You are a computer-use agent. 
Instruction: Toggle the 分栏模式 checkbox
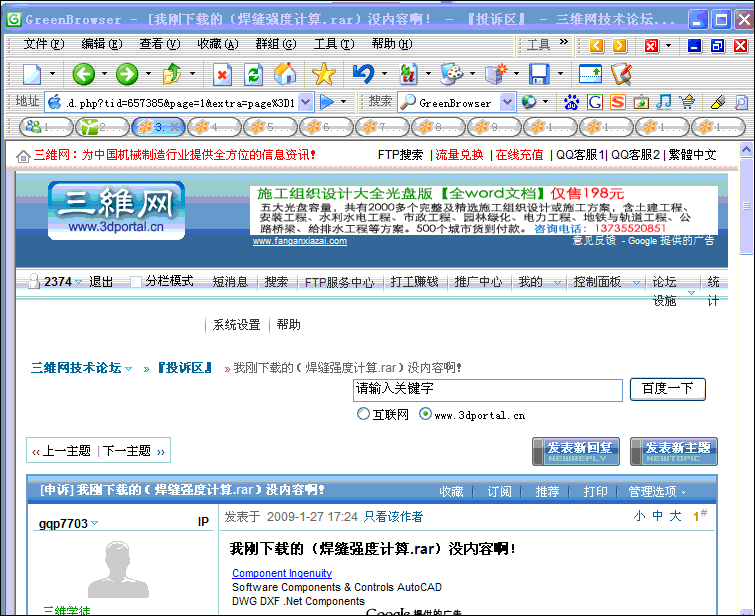(x=136, y=282)
